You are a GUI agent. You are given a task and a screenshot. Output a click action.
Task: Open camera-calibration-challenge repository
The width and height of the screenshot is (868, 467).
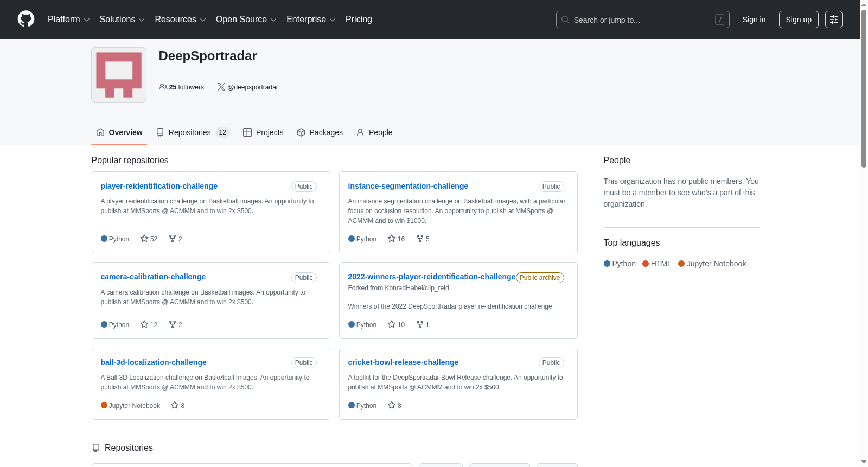click(x=153, y=277)
